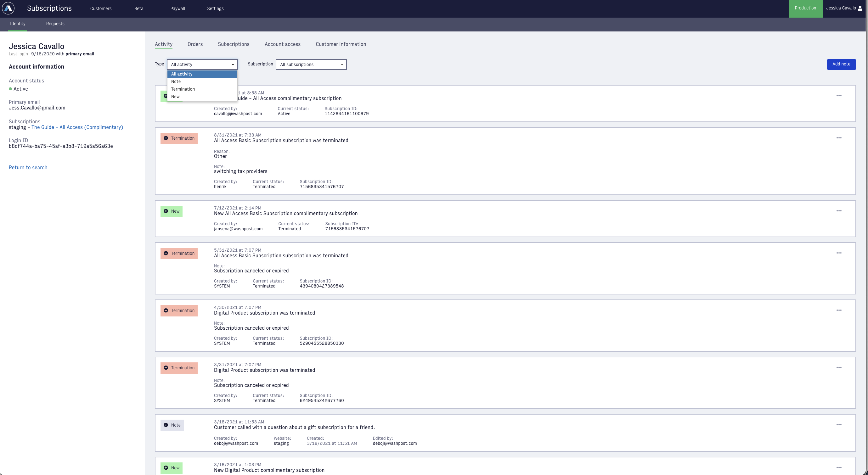
Task: Click the Arc logo icon in top bar
Action: (8, 8)
